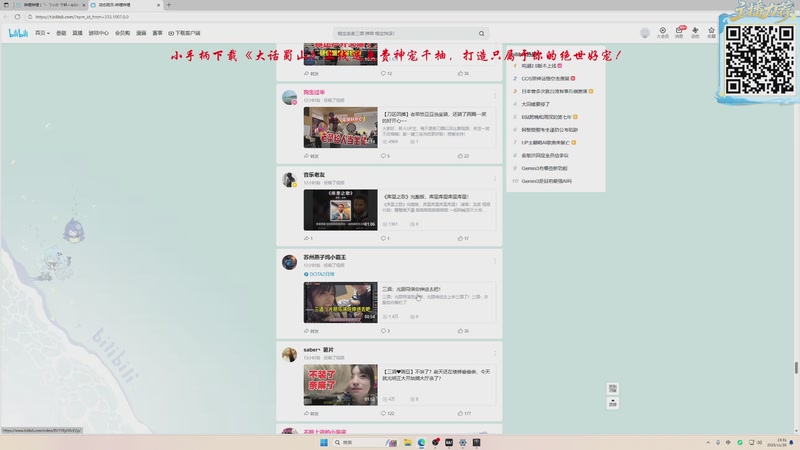
Task: Click the page vertical scrollbar thumb
Action: coord(796,367)
